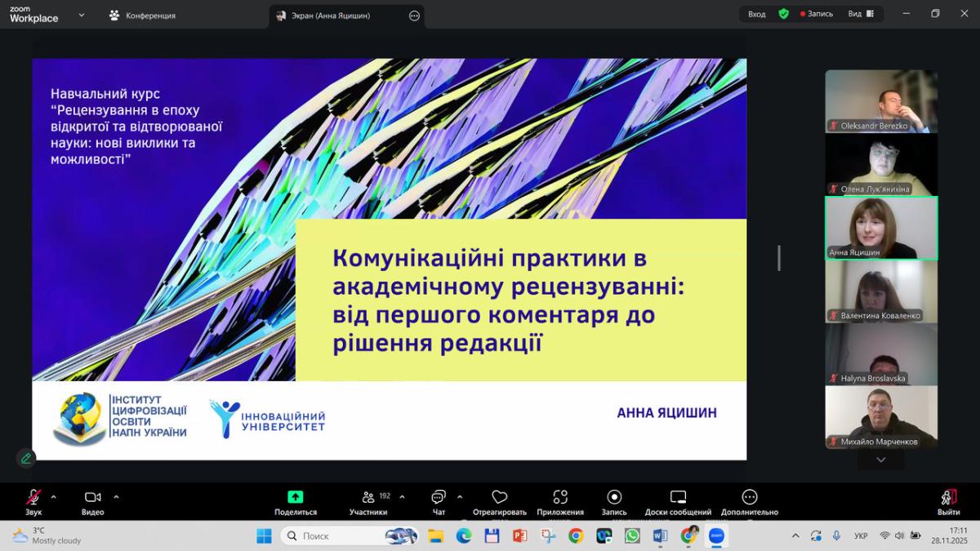Open the Chat icon in toolbar
The height and width of the screenshot is (551, 980).
pos(439,497)
